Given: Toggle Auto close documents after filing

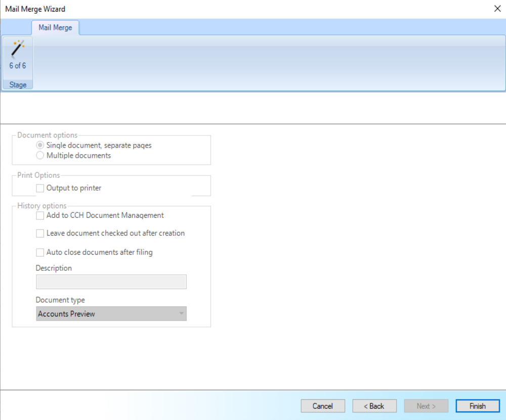Looking at the screenshot, I should (x=40, y=252).
